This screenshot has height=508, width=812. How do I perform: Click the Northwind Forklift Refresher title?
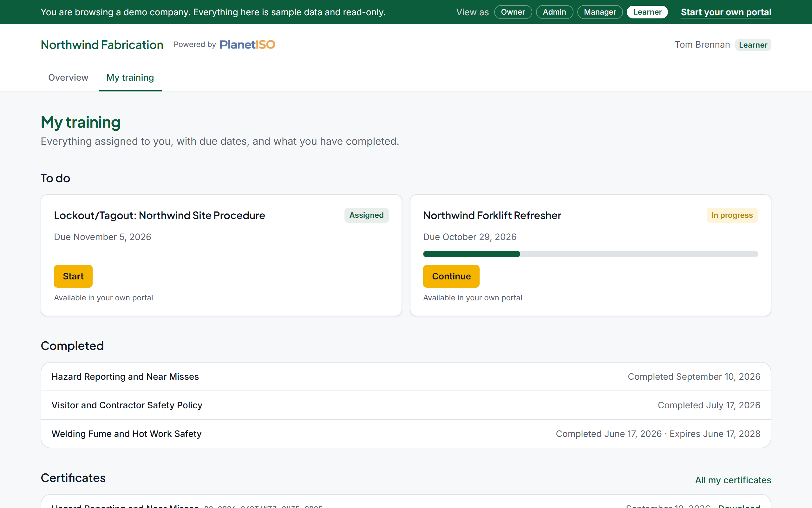(x=492, y=215)
